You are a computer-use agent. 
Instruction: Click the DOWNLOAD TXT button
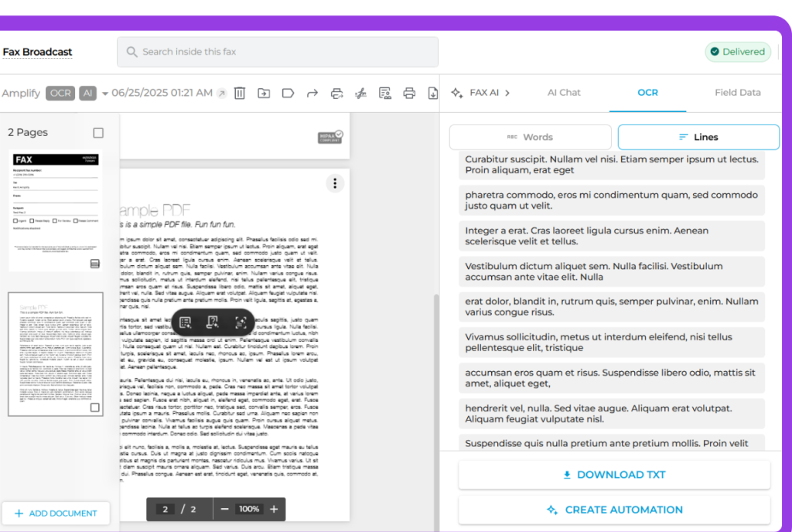614,474
